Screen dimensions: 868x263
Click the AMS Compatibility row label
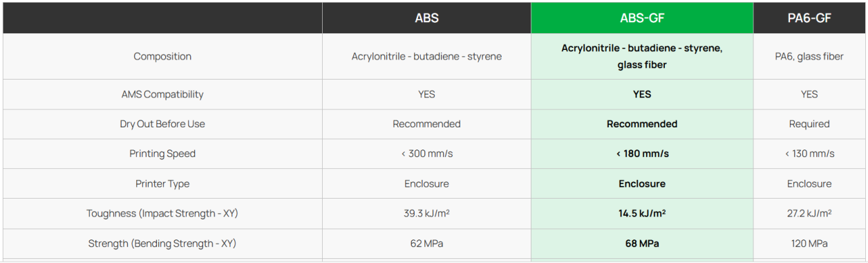[x=162, y=94]
